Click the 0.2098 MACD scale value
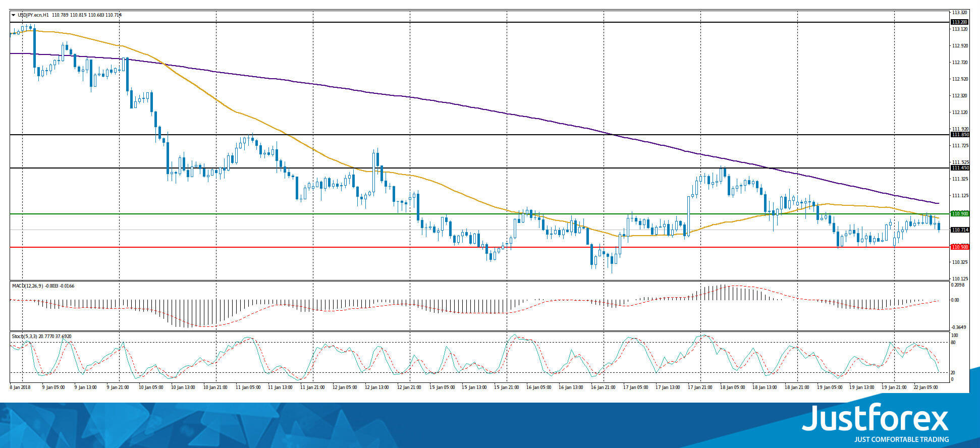Viewport: 980px width, 448px height. pyautogui.click(x=958, y=285)
